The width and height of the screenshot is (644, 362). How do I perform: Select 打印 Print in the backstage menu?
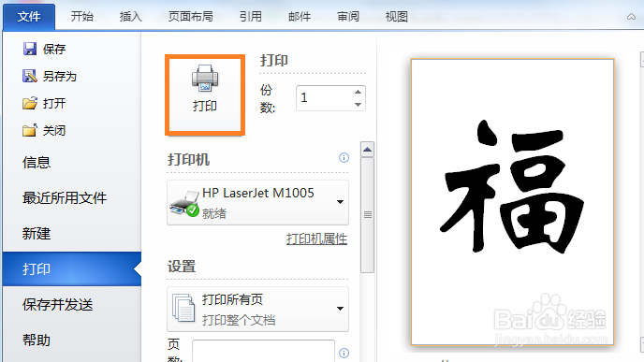click(x=72, y=269)
